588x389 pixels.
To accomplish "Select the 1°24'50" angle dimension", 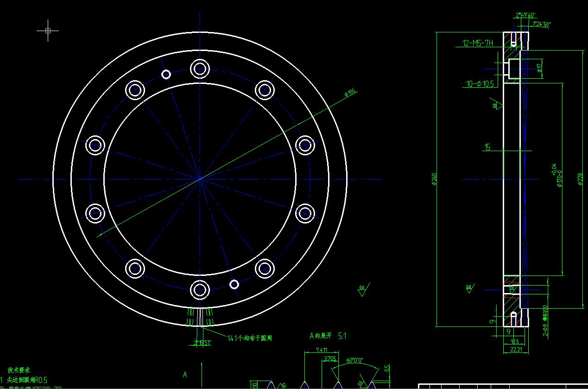I will coord(542,24).
